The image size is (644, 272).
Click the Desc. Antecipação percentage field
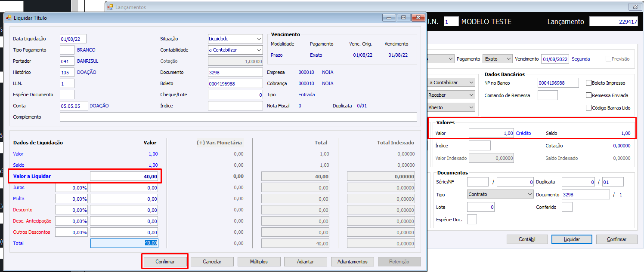[x=71, y=221]
